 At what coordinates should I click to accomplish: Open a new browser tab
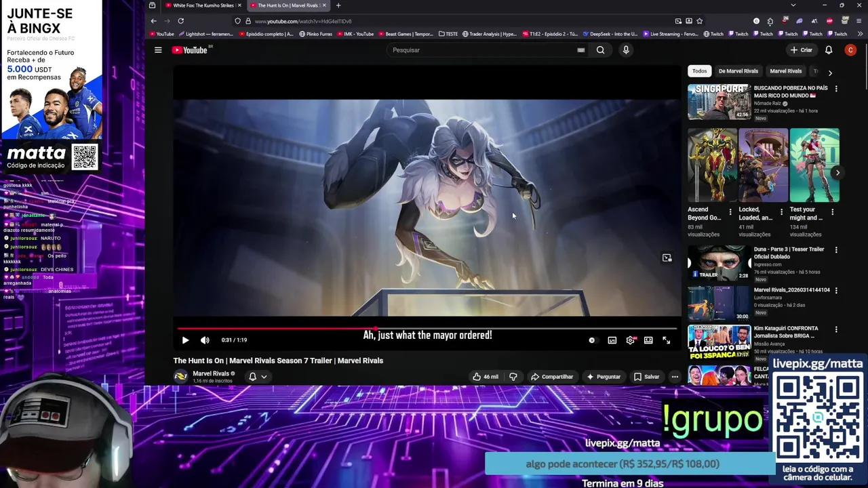[338, 5]
